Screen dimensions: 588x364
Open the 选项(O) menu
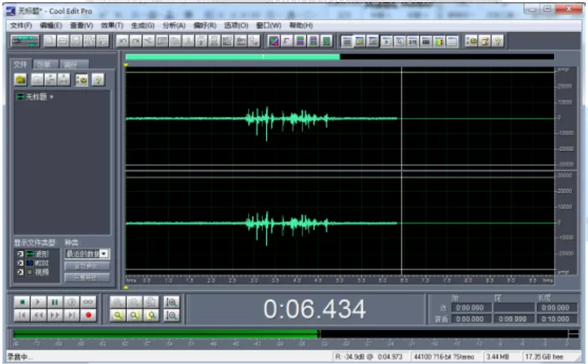tap(237, 26)
